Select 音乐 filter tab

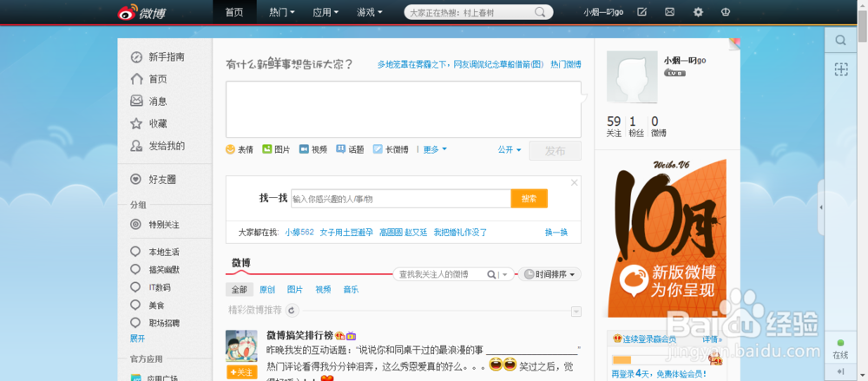coord(351,290)
